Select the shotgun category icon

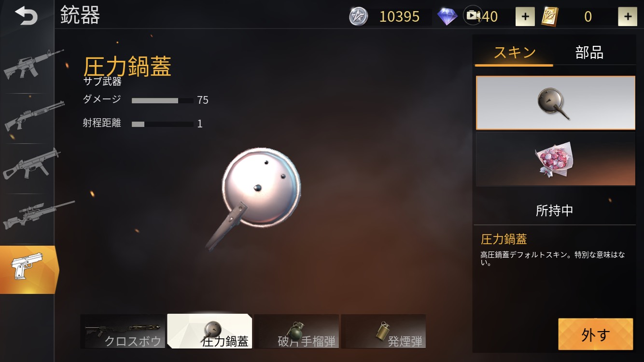tap(34, 116)
